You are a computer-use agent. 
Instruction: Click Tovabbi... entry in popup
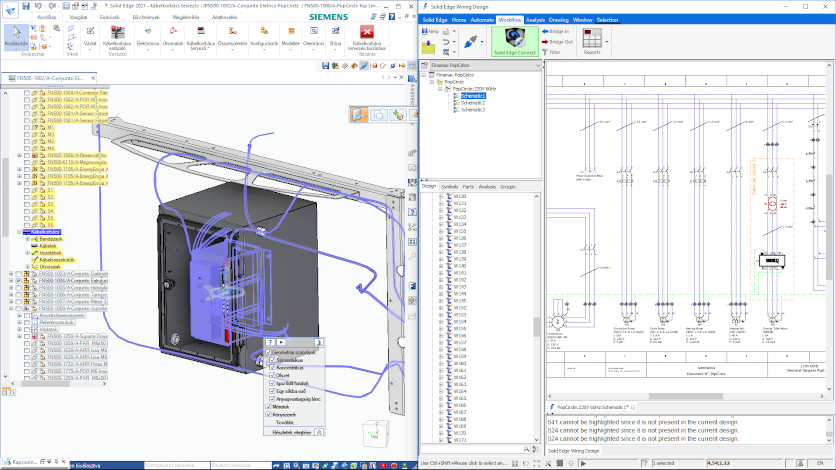point(285,422)
